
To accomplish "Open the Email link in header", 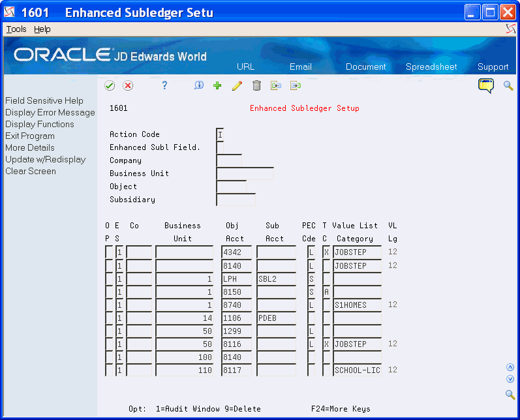I will click(x=301, y=67).
